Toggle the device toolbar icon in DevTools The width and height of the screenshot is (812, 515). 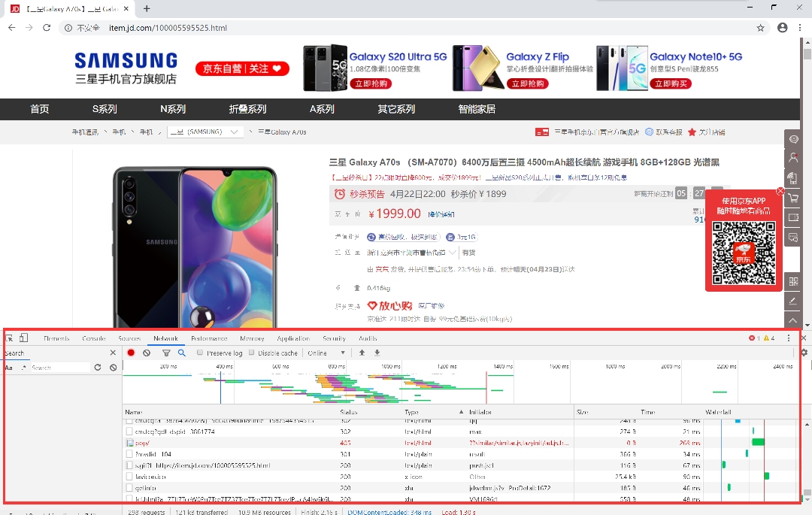pos(24,338)
